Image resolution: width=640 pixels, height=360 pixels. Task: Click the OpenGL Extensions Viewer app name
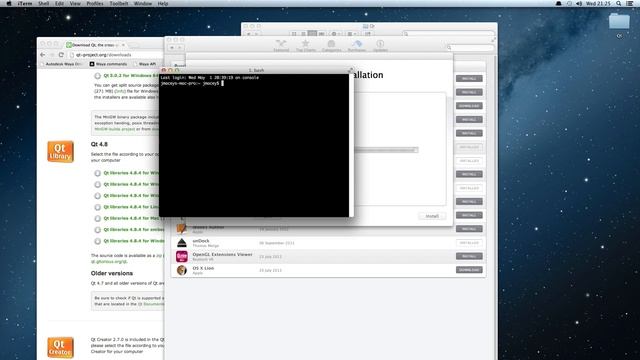click(222, 254)
